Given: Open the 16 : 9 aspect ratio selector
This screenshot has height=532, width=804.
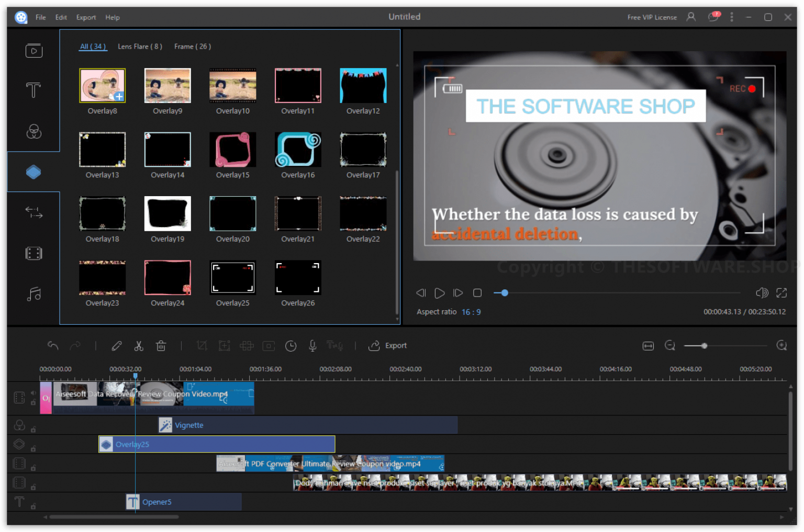Looking at the screenshot, I should coord(471,312).
